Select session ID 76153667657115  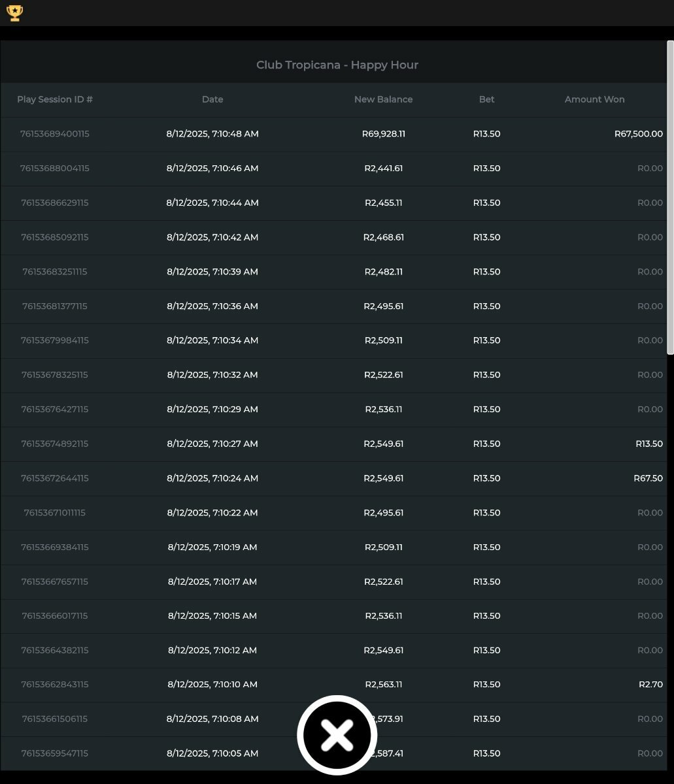click(55, 581)
